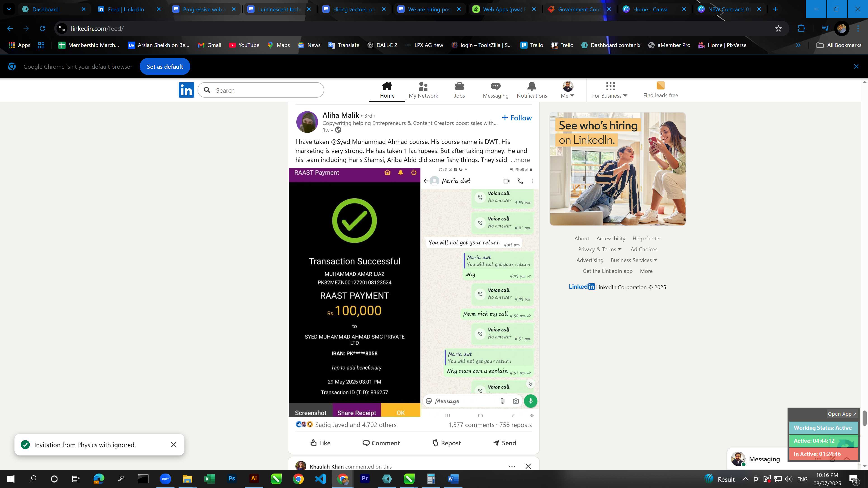
Task: Open My Network in LinkedIn navigation
Action: pos(423,90)
